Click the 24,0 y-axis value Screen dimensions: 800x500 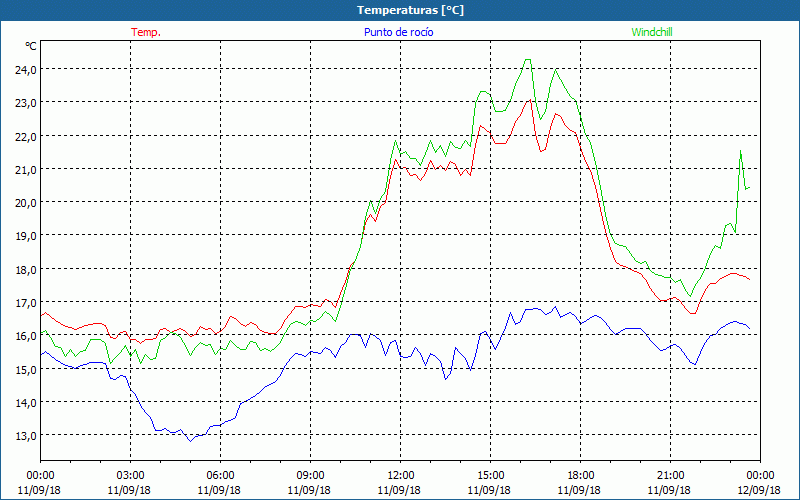point(26,69)
